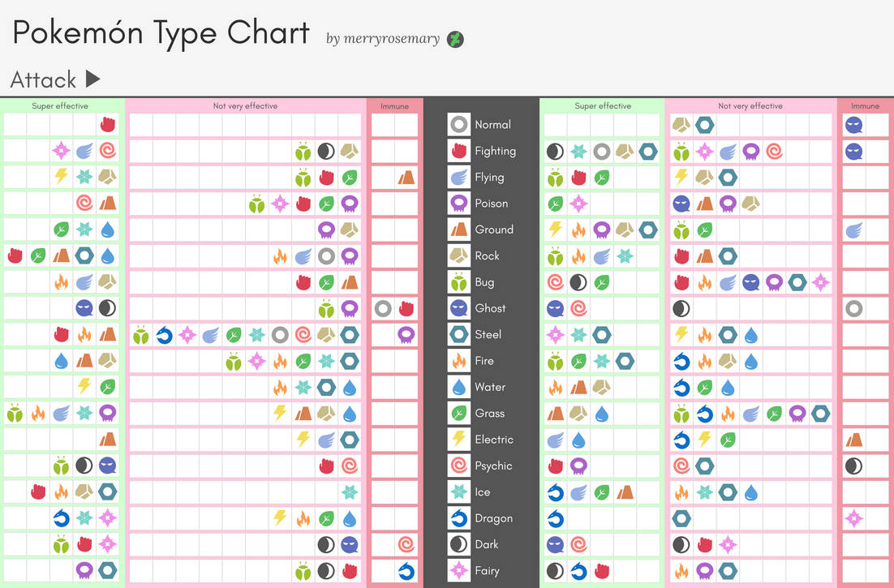Click the Normal type icon in center column
The image size is (894, 588).
pyautogui.click(x=459, y=124)
